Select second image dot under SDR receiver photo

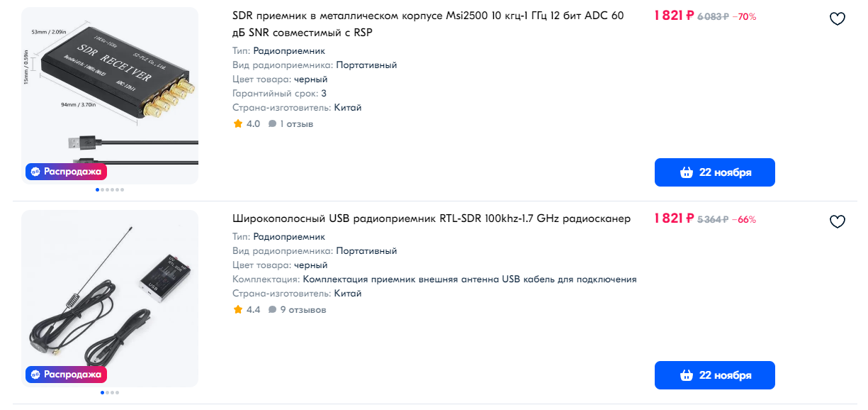click(103, 189)
